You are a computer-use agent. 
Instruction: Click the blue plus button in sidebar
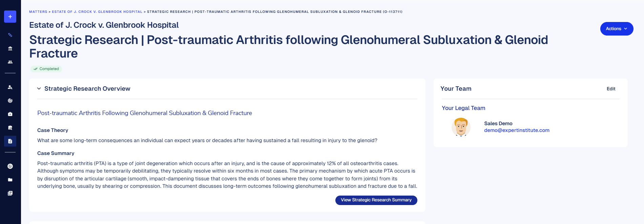(x=10, y=17)
